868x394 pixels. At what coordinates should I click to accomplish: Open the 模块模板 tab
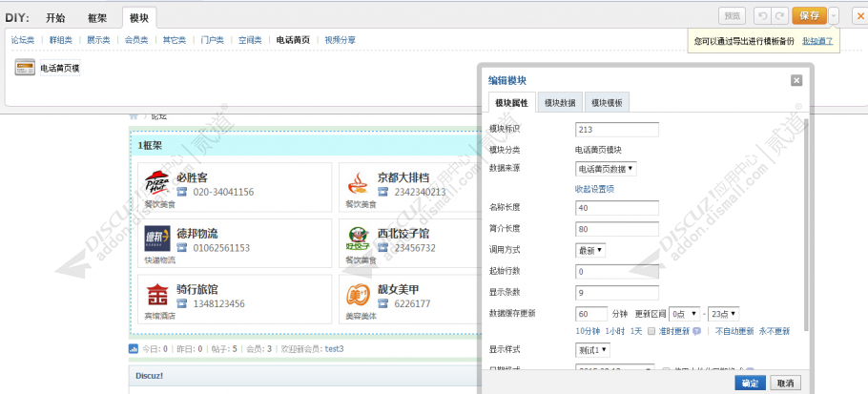[x=607, y=103]
